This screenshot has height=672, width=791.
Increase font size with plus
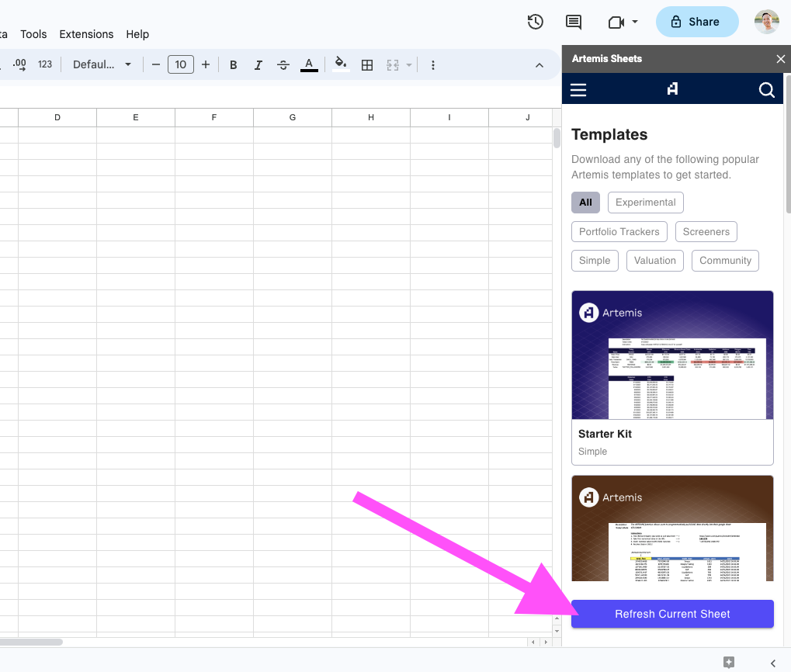205,64
